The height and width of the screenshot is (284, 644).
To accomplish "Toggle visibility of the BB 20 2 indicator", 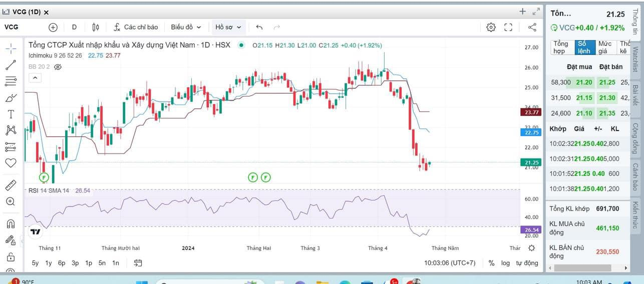I will (x=57, y=66).
